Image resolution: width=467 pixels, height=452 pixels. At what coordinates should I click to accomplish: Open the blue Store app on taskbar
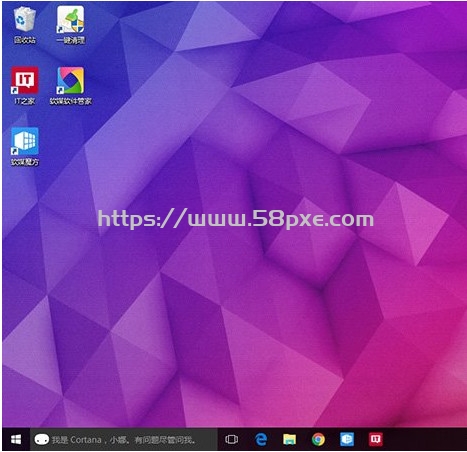(347, 439)
